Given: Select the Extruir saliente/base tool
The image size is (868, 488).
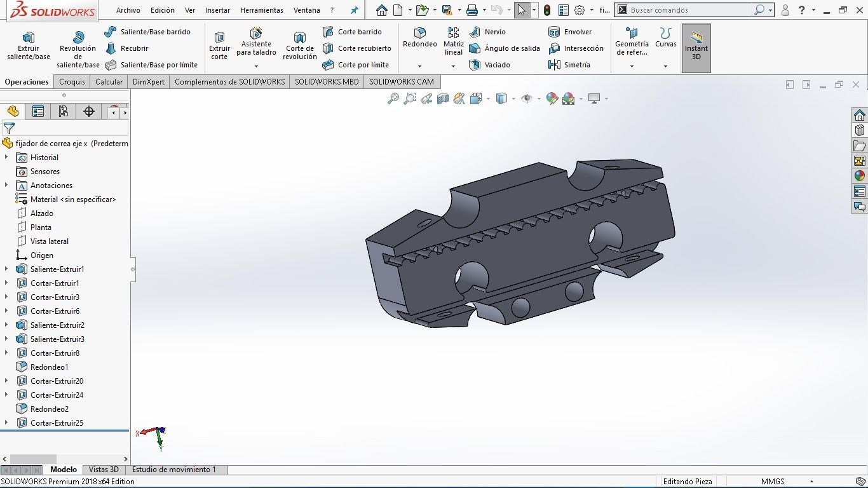Looking at the screenshot, I should (29, 46).
